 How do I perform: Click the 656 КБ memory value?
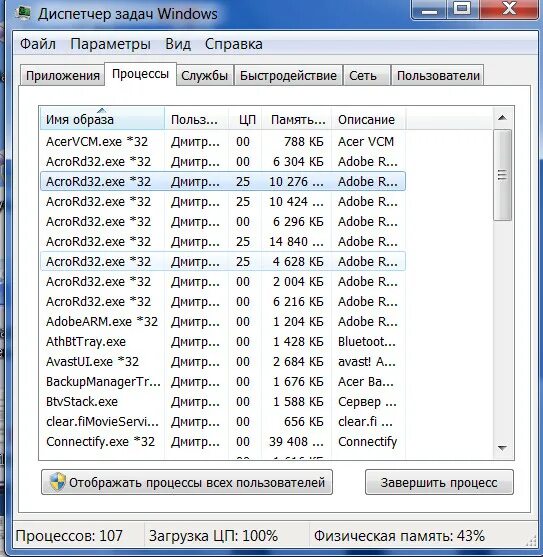[x=304, y=422]
